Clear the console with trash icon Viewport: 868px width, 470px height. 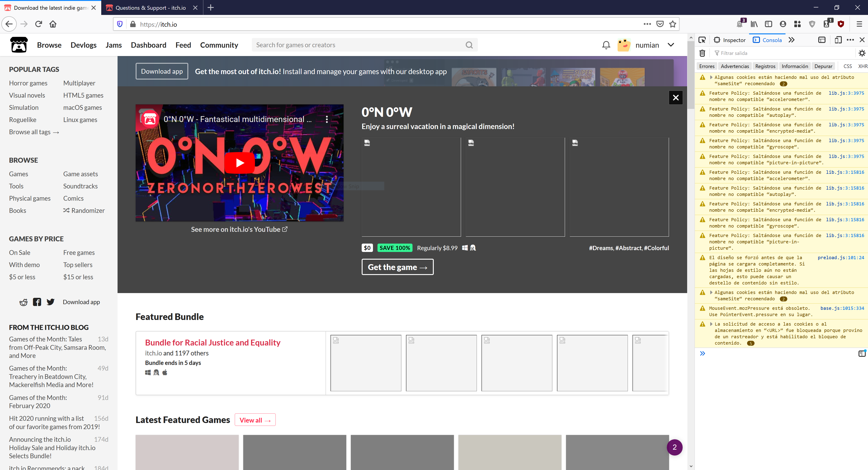click(702, 53)
